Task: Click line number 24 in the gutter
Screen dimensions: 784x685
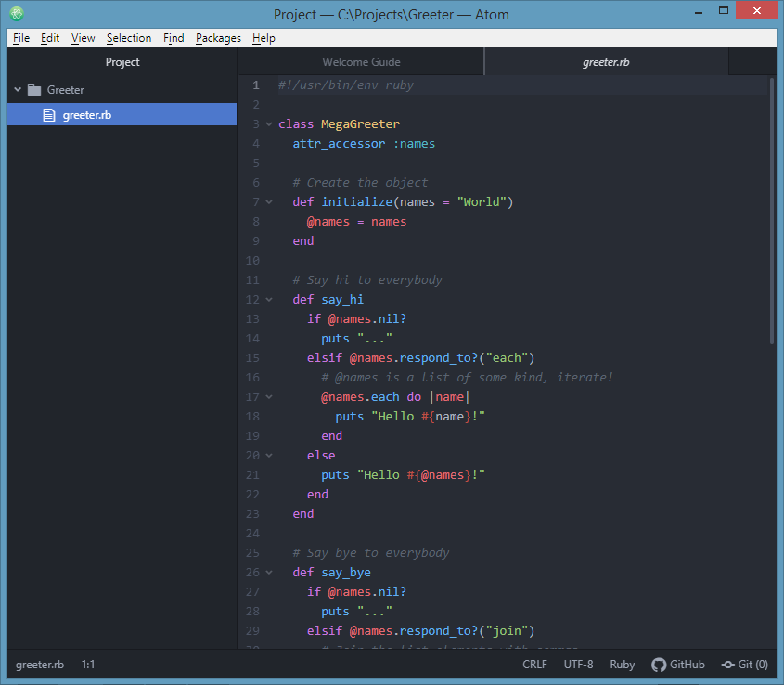Action: [252, 534]
